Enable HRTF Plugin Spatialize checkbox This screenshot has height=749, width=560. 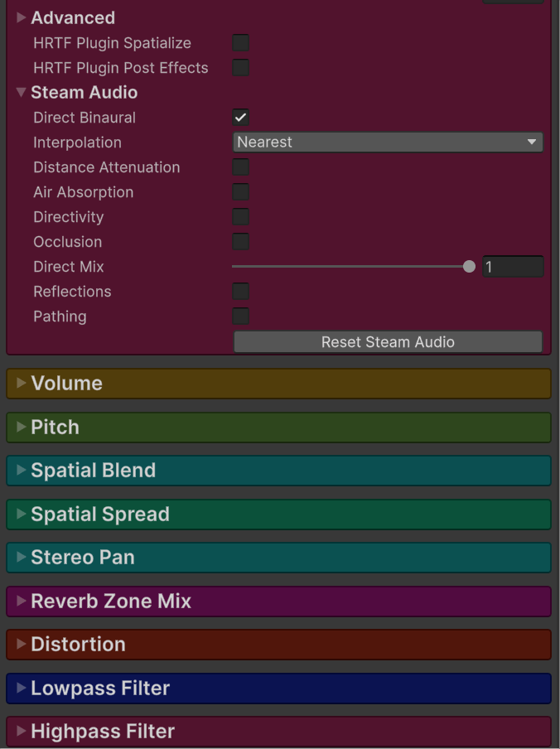[241, 43]
